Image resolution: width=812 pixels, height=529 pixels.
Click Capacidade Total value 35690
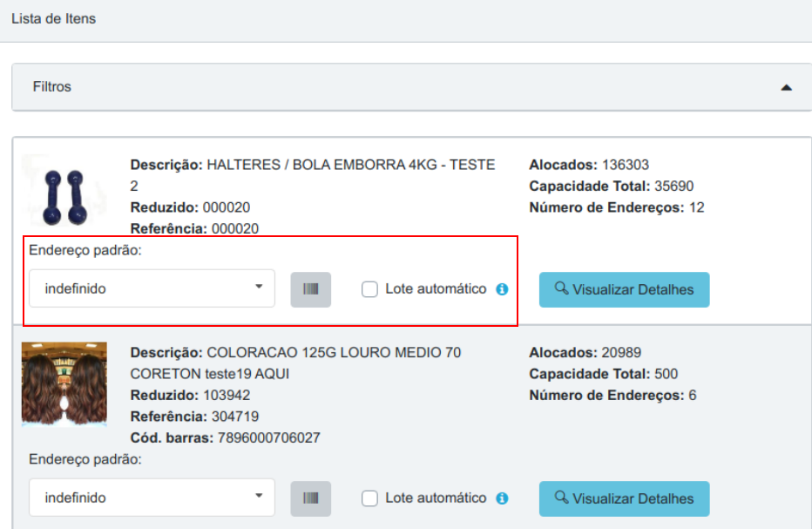coord(673,186)
